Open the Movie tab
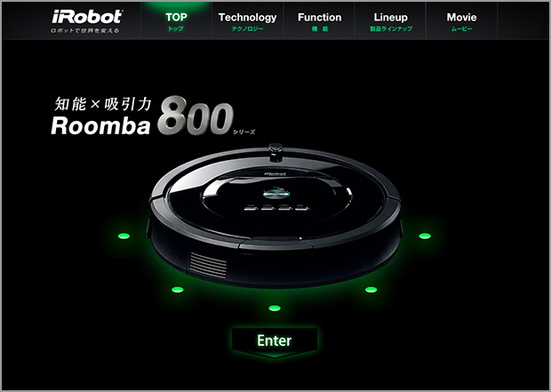Viewport: 551px width, 392px height. pyautogui.click(x=462, y=21)
